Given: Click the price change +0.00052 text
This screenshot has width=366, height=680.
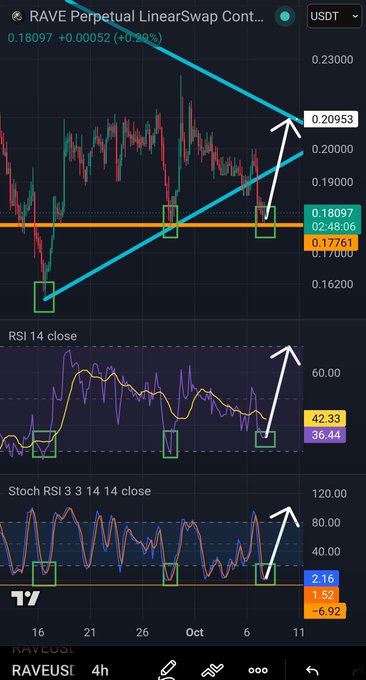Looking at the screenshot, I should pos(84,38).
